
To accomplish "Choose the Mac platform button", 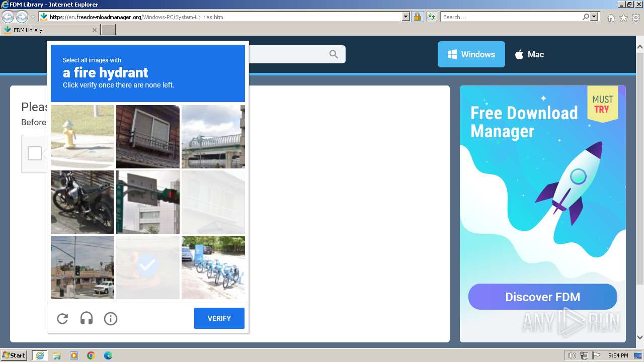I will click(x=529, y=54).
